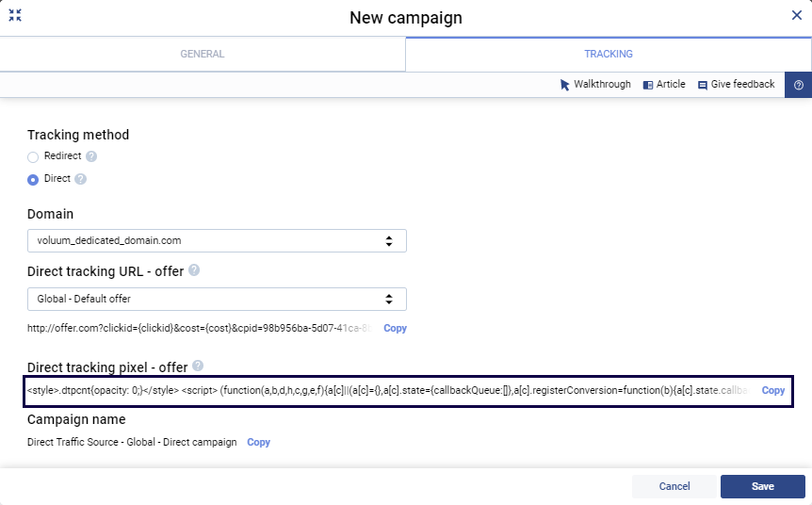Select the Direct tracking method
Image resolution: width=812 pixels, height=505 pixels.
[33, 180]
